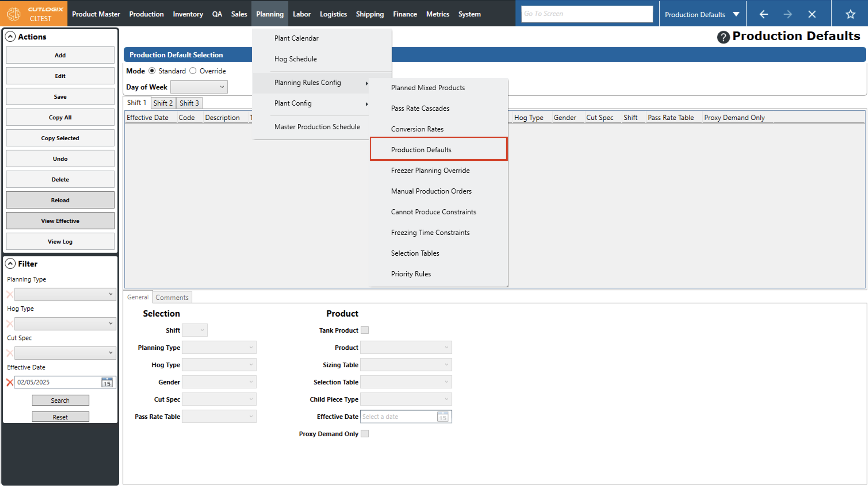Switch to the Shift 2 tab
868x486 pixels.
coord(163,103)
